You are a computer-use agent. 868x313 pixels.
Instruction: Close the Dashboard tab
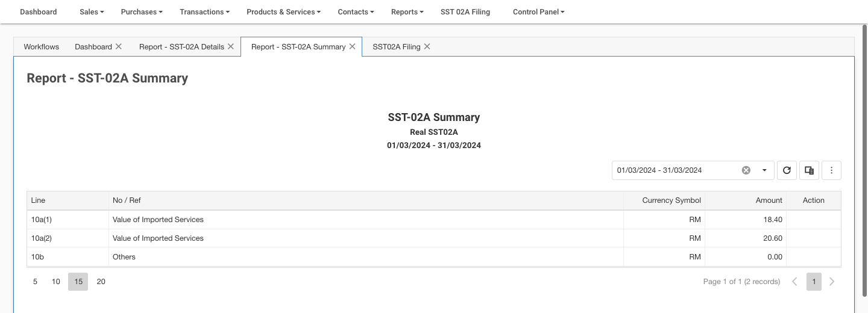(119, 46)
